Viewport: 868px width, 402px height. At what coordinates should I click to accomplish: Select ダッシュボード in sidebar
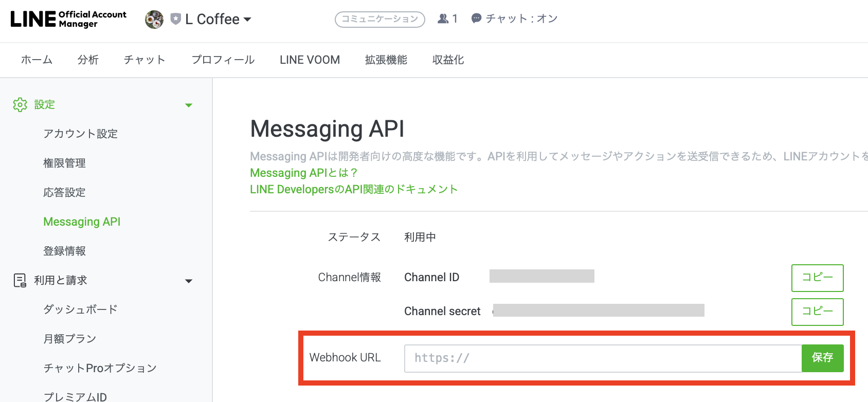(81, 309)
